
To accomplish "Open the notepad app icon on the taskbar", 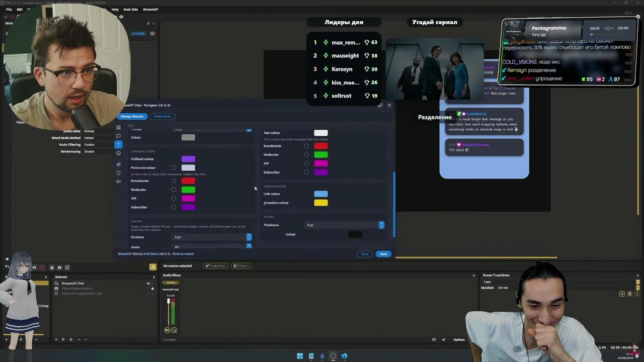I will 311,356.
